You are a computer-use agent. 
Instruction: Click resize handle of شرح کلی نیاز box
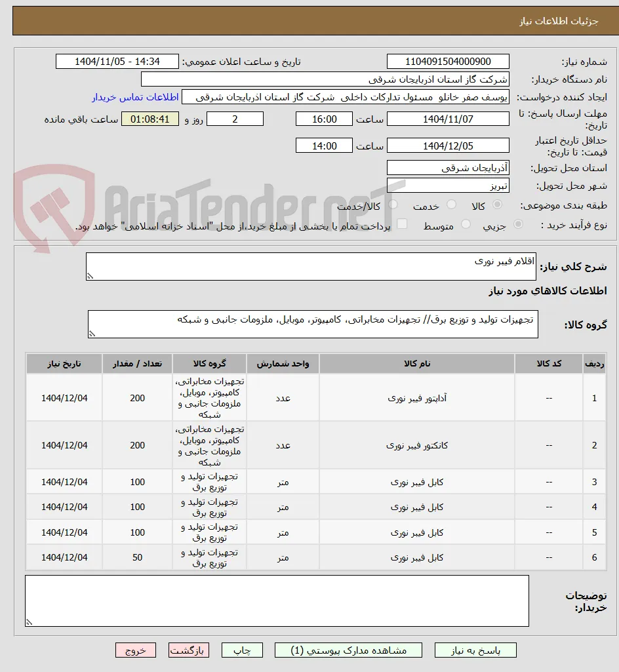point(90,277)
